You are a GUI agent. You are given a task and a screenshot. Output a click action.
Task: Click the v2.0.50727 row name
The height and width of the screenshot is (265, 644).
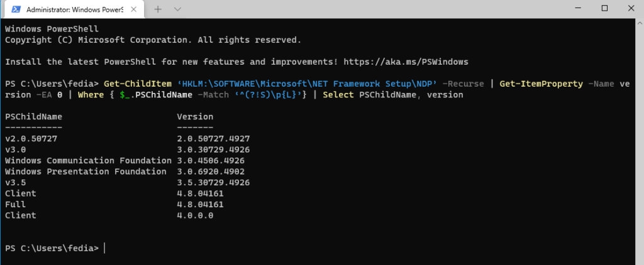(x=31, y=139)
